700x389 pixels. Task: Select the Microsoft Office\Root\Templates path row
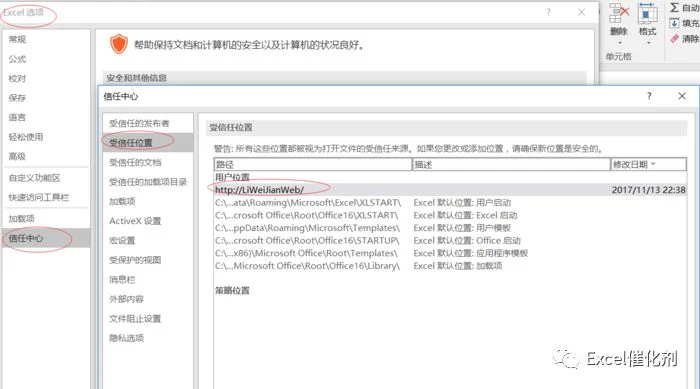pyautogui.click(x=450, y=253)
